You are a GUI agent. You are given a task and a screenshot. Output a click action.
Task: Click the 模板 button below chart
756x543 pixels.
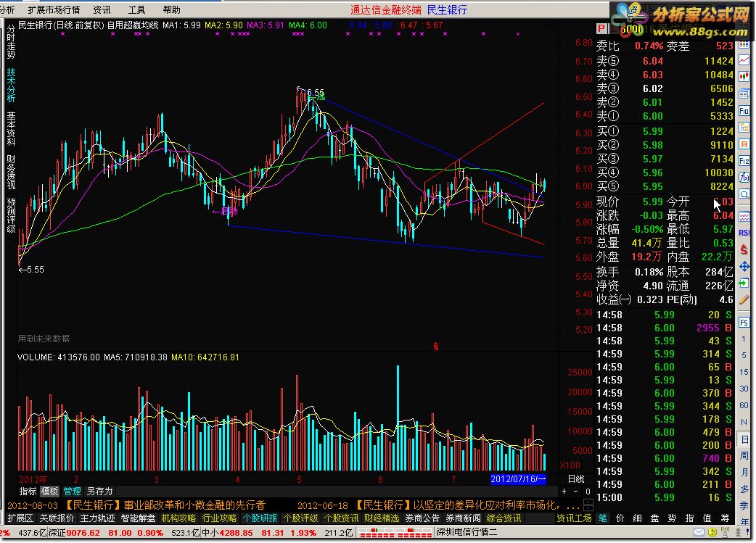pos(49,492)
